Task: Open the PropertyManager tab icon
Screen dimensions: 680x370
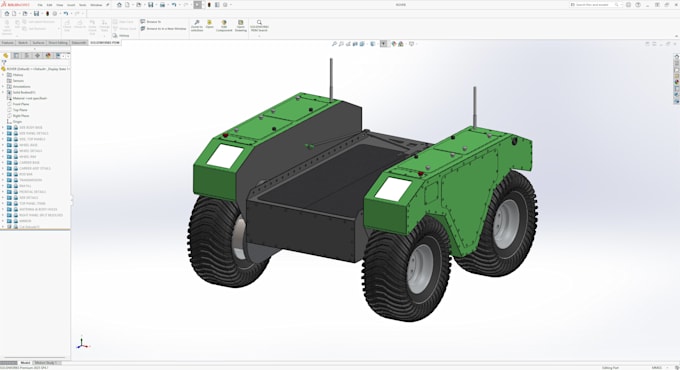Action: (16, 56)
